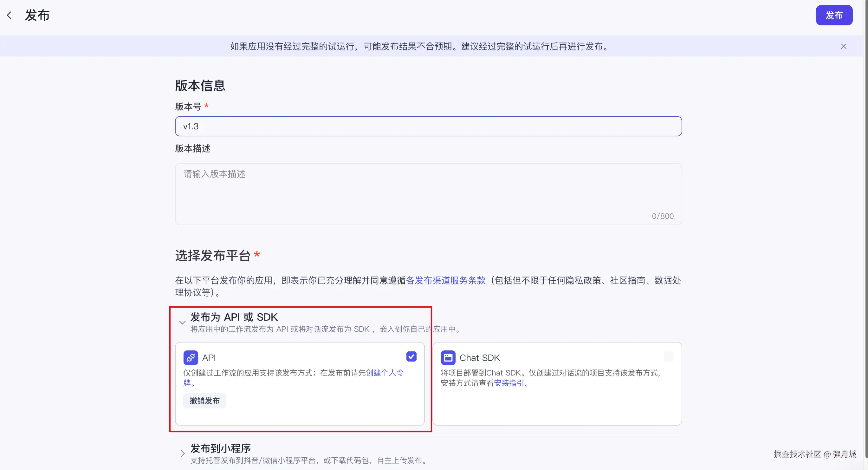The height and width of the screenshot is (470, 868).
Task: Dismiss the trial-run warning banner
Action: (x=843, y=47)
